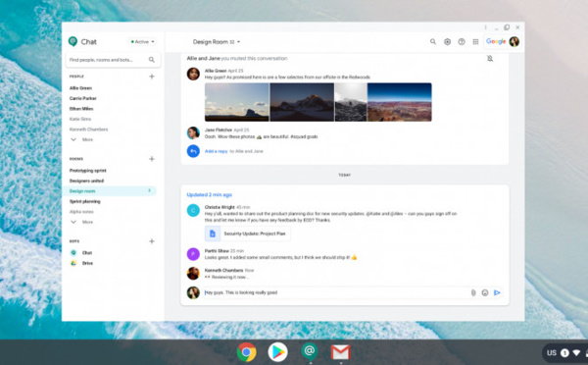Viewport: 588px width, 365px height.
Task: Select Kenneth Chambers in People list
Action: pos(88,130)
